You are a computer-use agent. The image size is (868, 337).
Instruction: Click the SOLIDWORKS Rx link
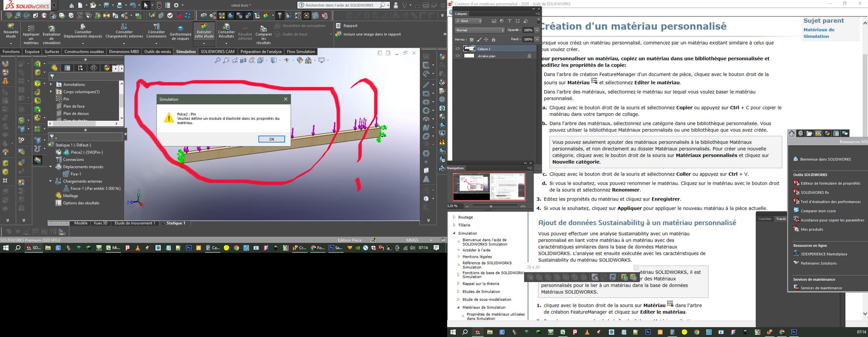click(x=815, y=192)
